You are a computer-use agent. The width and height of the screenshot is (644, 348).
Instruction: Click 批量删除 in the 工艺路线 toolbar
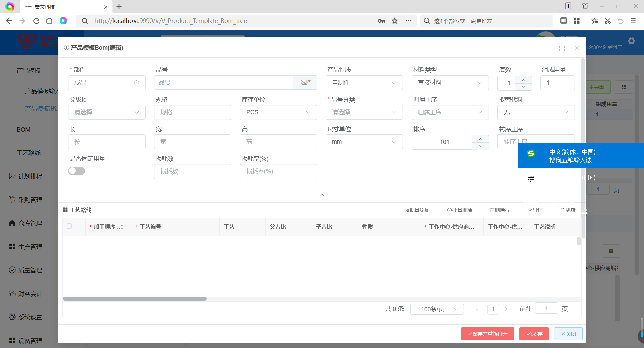[460, 210]
